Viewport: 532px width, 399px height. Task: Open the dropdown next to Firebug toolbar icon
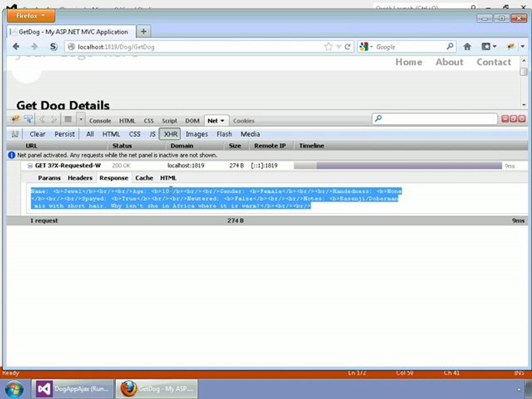523,47
